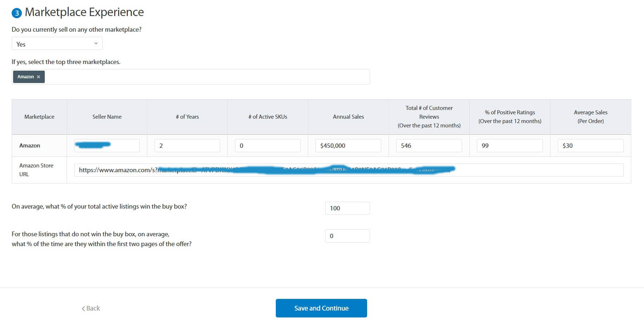
Task: Edit the Annual Sales field showing $450,000
Action: [x=348, y=146]
